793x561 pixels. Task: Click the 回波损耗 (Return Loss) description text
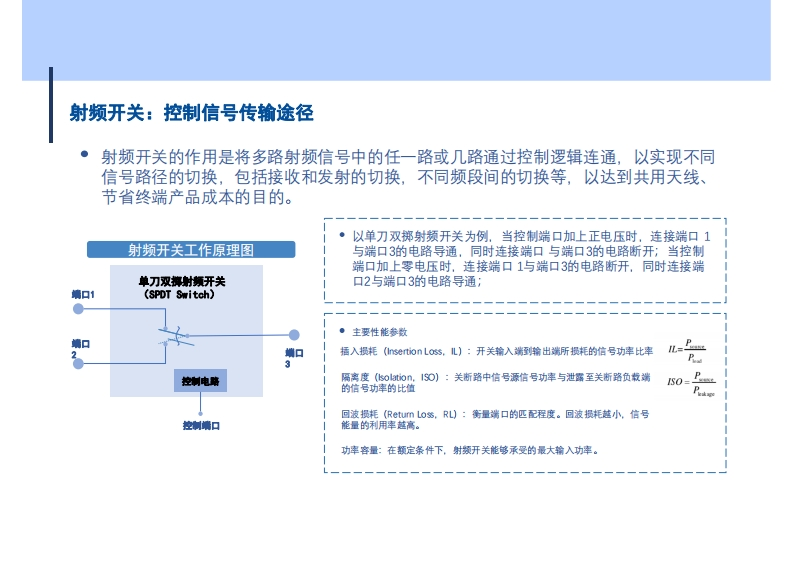click(x=495, y=420)
